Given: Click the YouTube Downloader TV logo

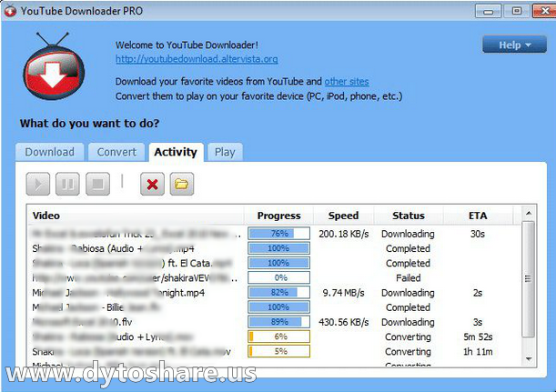Looking at the screenshot, I should point(54,66).
